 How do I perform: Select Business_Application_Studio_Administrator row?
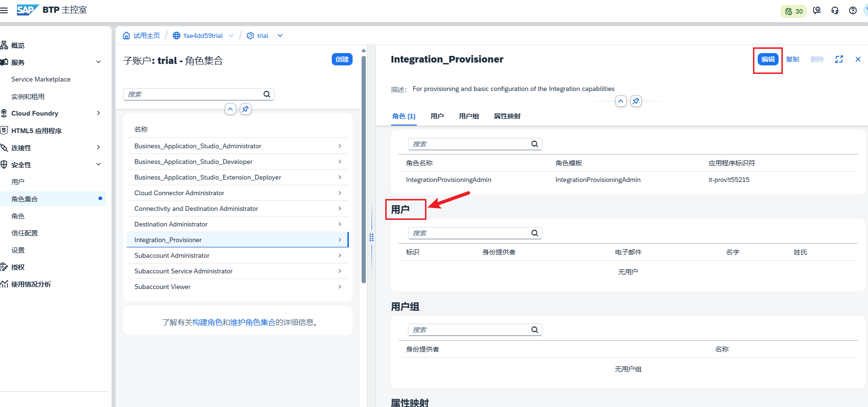click(238, 146)
